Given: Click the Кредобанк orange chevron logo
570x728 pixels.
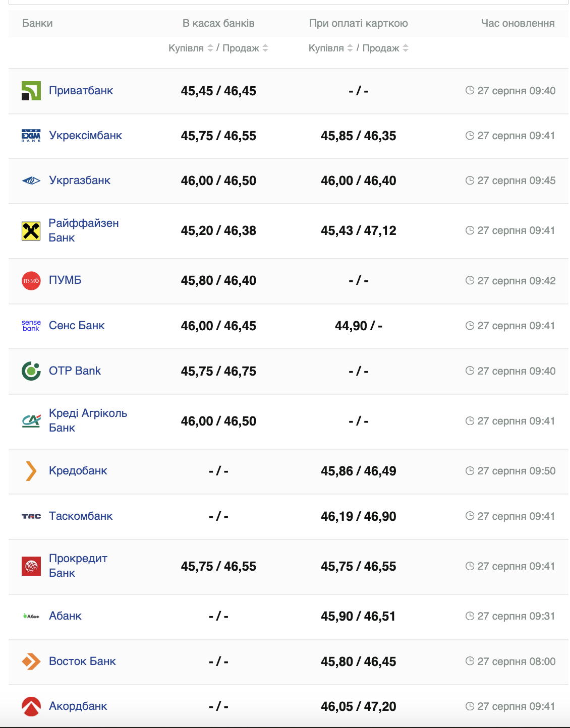Looking at the screenshot, I should (31, 471).
